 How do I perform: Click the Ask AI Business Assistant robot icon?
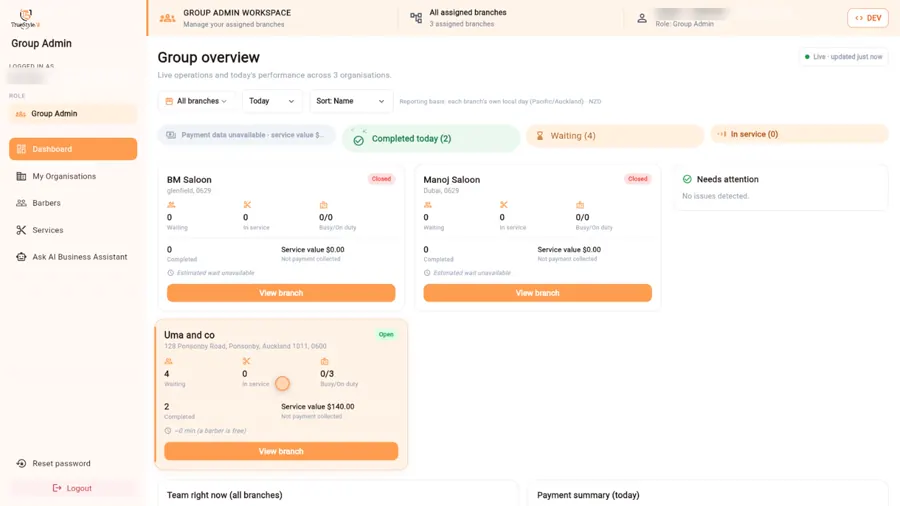point(21,257)
